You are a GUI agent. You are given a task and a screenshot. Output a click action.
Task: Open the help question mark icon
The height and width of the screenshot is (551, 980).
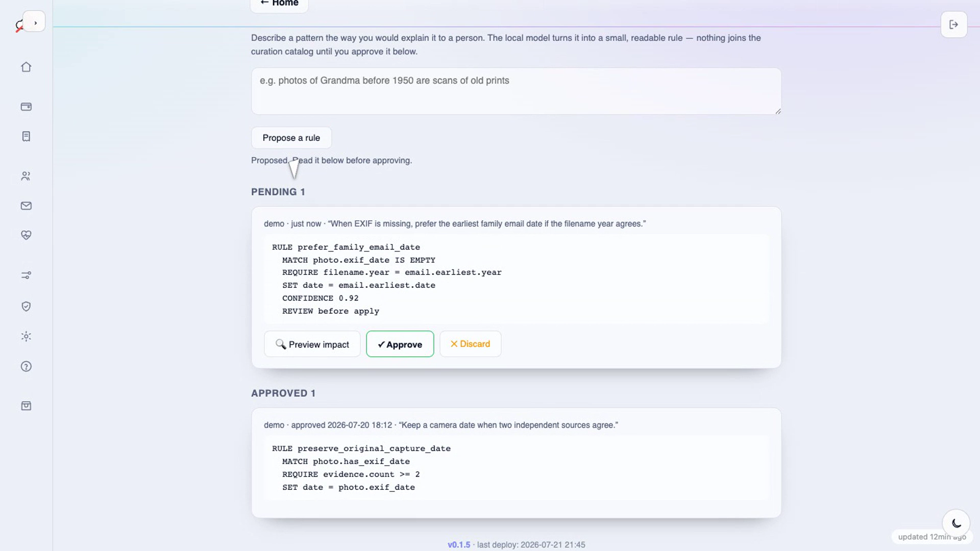pos(26,366)
